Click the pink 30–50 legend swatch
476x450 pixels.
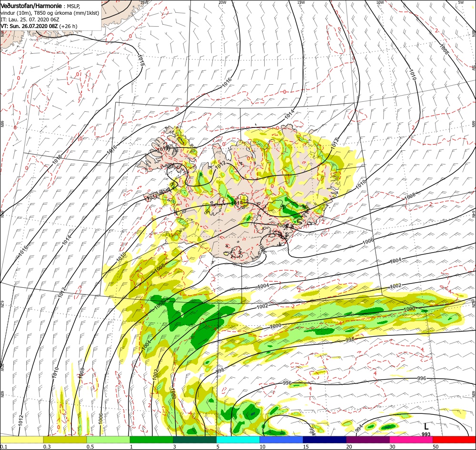point(411,440)
